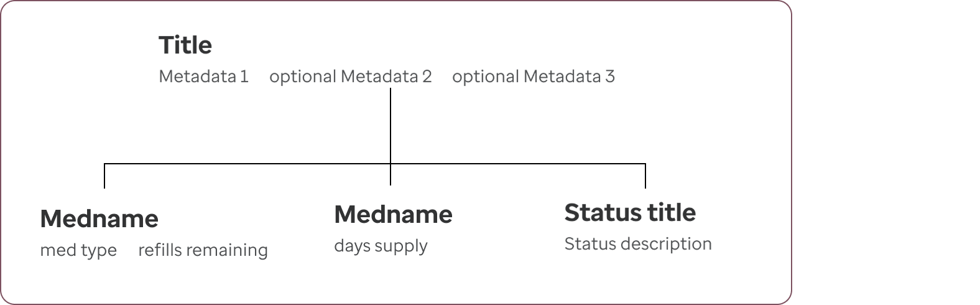Click the left branch line above first Medname

click(x=104, y=176)
